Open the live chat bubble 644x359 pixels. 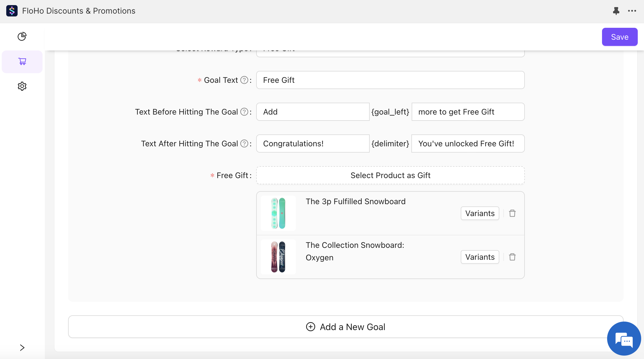click(x=624, y=339)
